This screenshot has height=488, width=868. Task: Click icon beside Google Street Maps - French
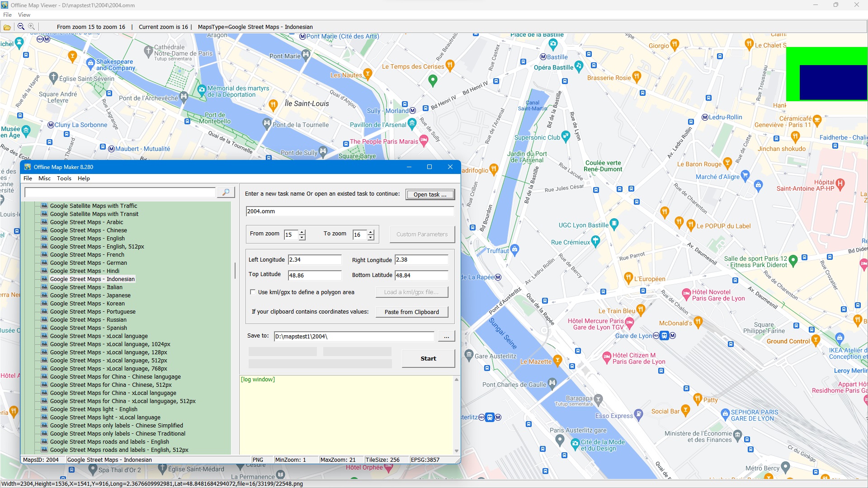tap(44, 254)
